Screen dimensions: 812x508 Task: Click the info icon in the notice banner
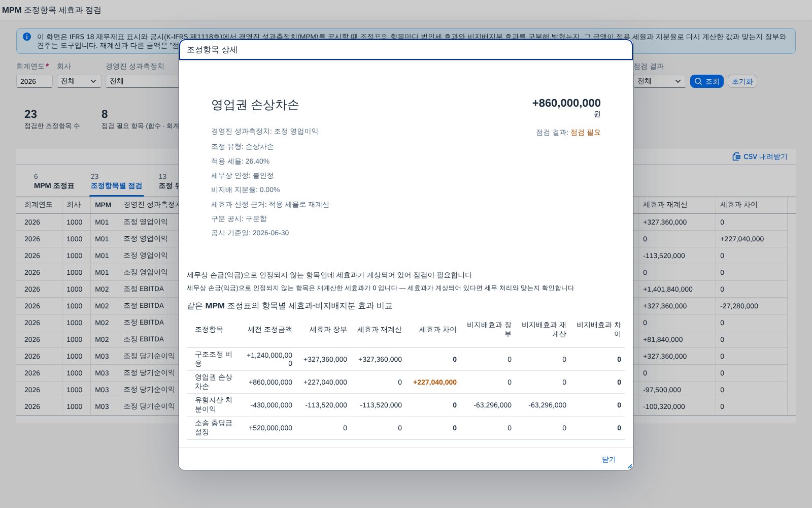27,37
